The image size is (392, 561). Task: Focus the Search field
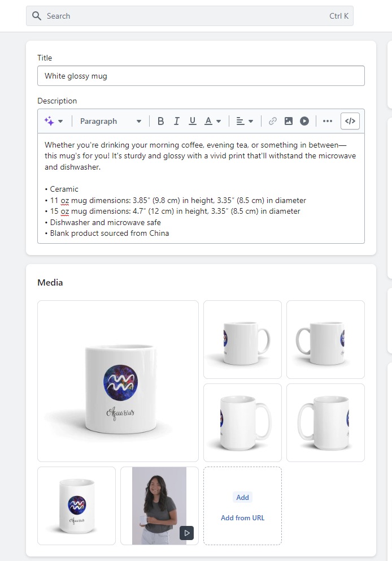(190, 16)
